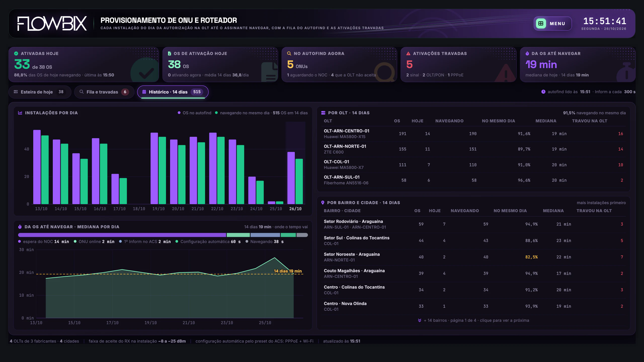Click server icon beside Por OLT · 14 dias
644x362 pixels.
coord(323,113)
